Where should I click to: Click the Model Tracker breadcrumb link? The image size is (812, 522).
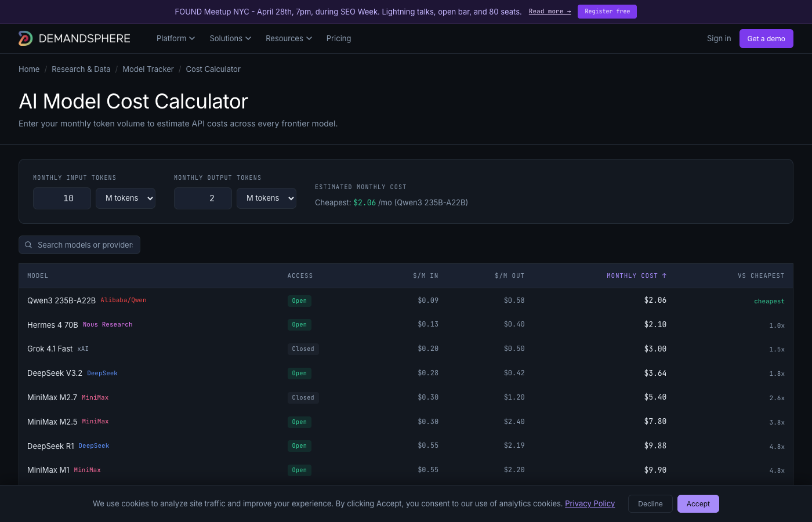point(148,69)
